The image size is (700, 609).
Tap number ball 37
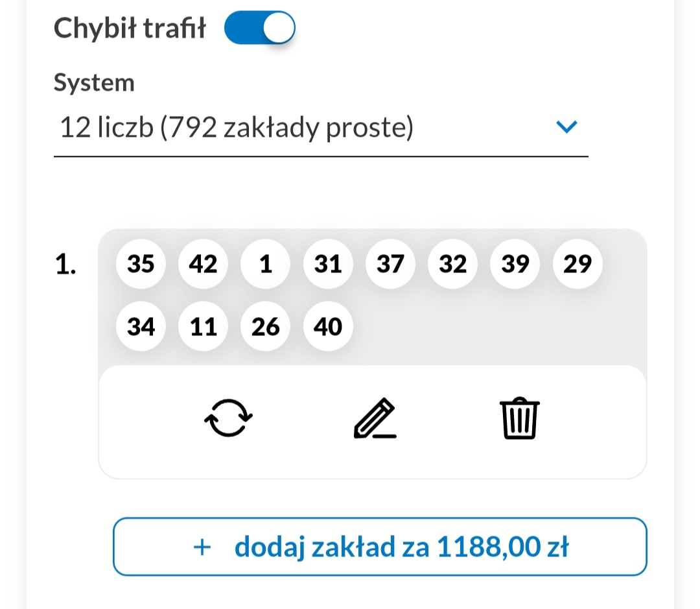coord(390,265)
